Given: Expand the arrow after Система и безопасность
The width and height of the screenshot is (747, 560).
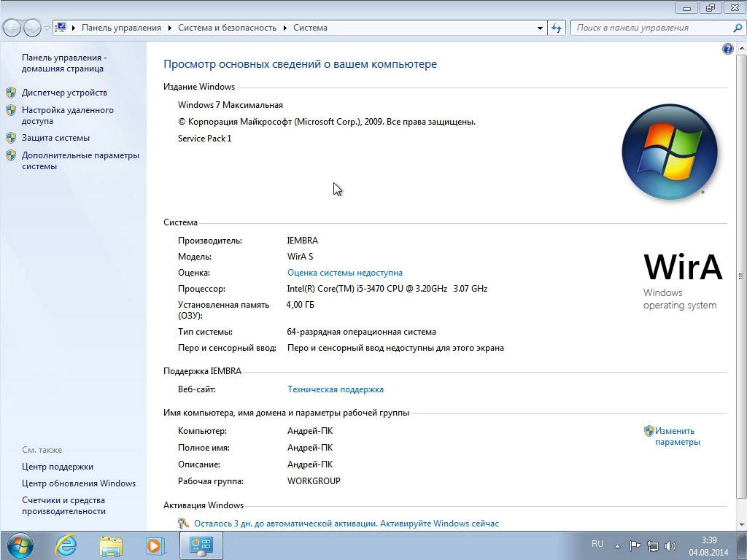Looking at the screenshot, I should pyautogui.click(x=285, y=28).
